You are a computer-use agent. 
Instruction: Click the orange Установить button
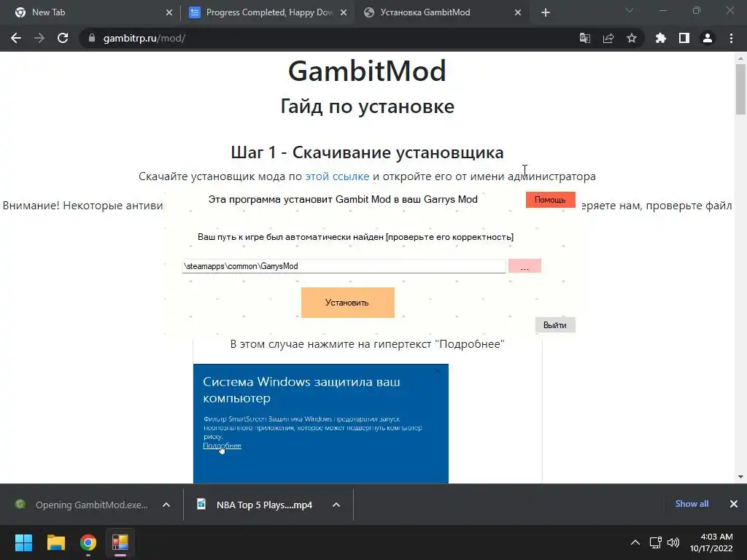click(347, 303)
